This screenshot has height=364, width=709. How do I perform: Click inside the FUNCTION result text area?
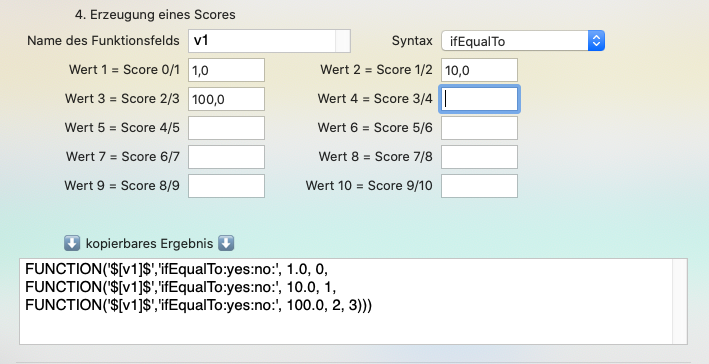click(346, 302)
